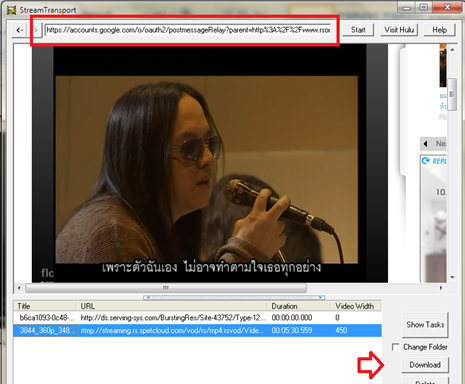Click the horizontal scrollbar thumb
465x384 pixels.
point(166,288)
